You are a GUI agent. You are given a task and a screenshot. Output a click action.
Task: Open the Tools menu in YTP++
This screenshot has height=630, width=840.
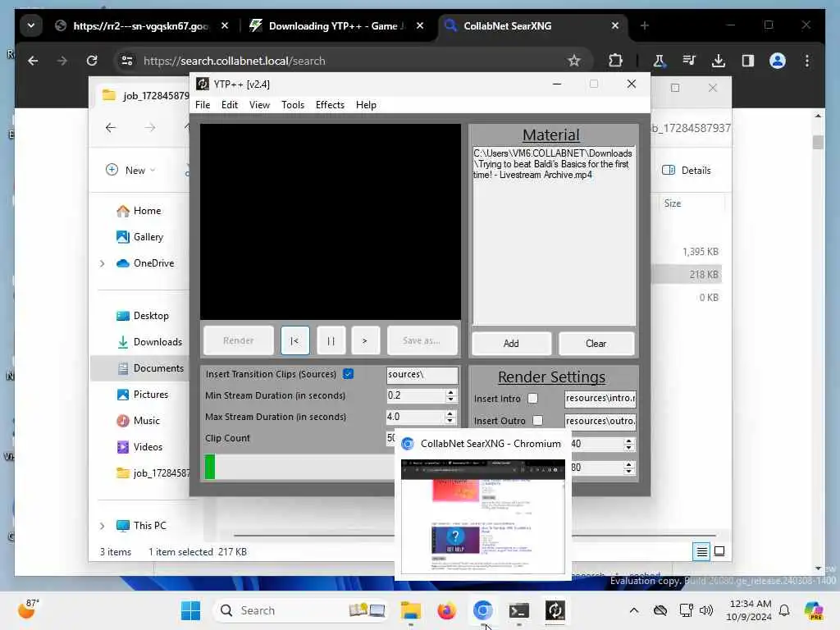pos(293,105)
